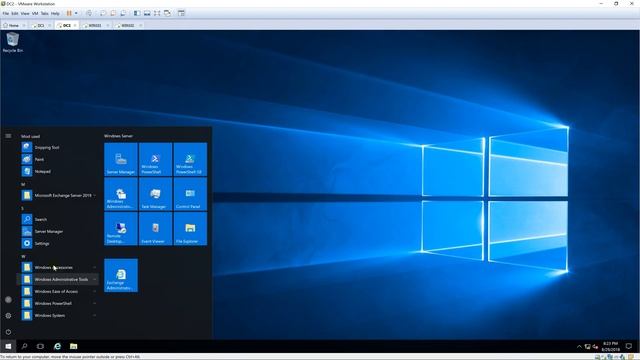
Task: Open File Explorer from the taskbar
Action: [73, 346]
